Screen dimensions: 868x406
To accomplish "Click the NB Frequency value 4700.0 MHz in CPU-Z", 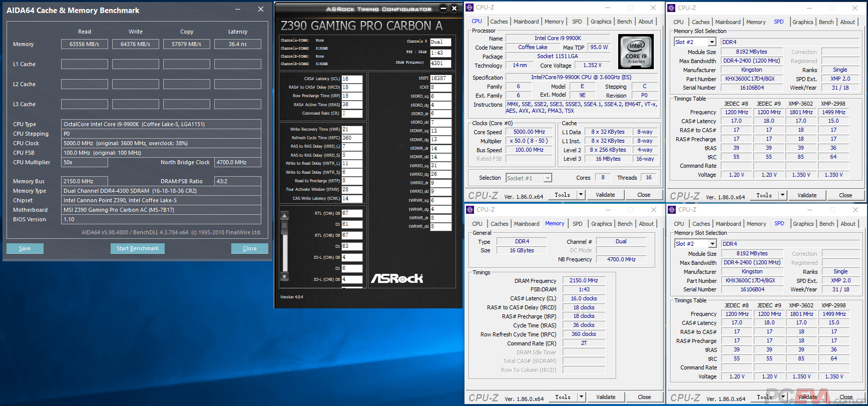I will 621,259.
